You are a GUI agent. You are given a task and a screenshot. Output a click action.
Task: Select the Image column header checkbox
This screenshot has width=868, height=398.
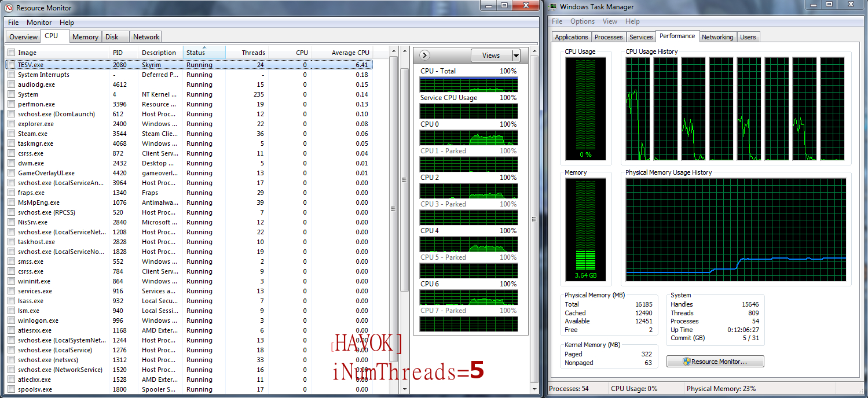click(x=11, y=53)
